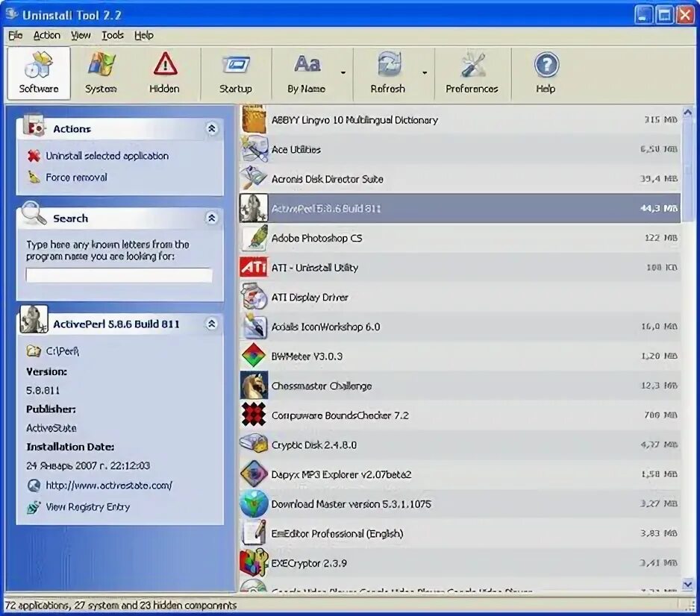Open Help from the toolbar

546,74
